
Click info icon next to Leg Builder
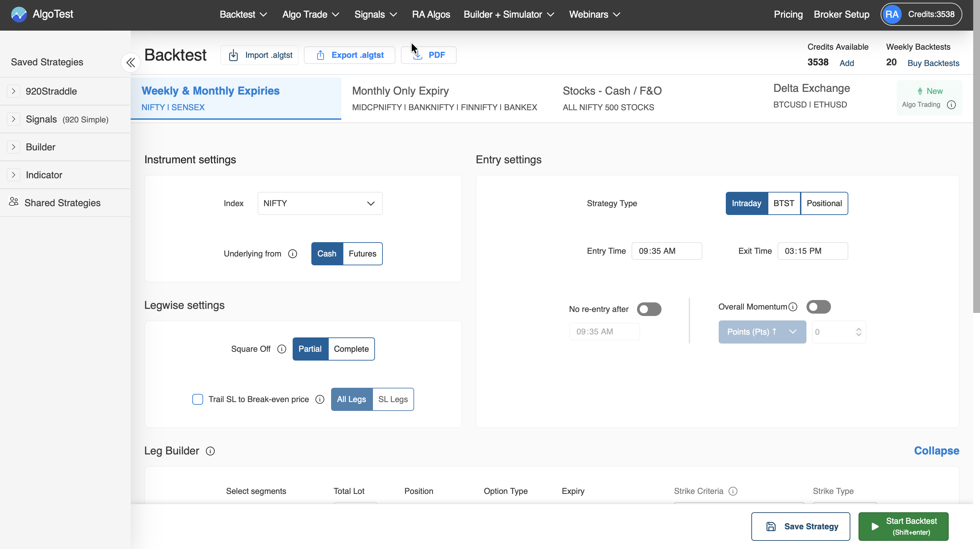[x=210, y=451]
